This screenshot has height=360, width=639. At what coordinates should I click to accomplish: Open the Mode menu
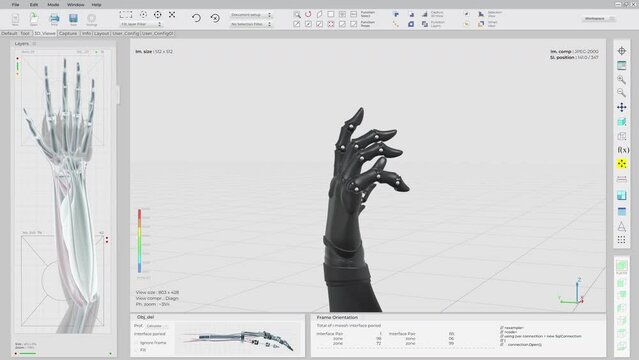click(x=53, y=4)
